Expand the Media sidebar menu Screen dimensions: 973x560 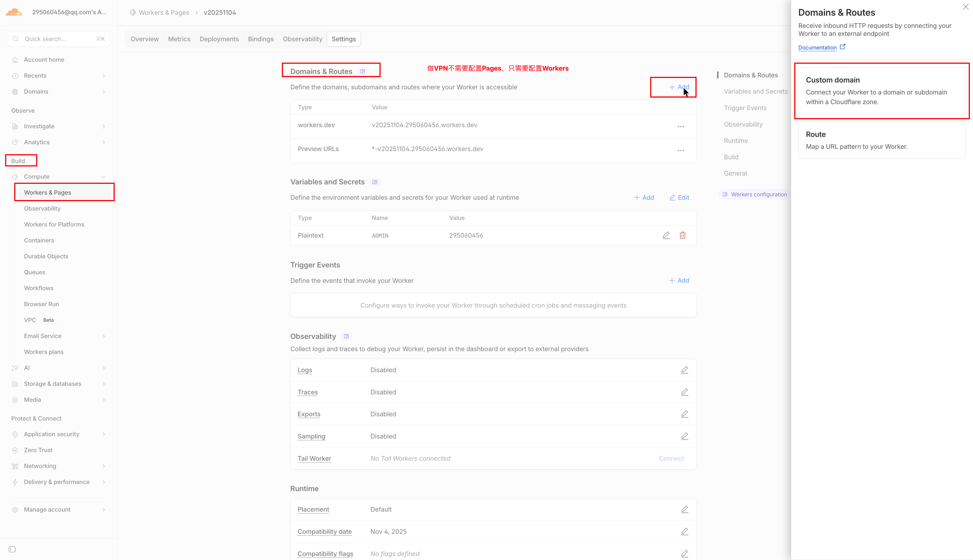point(104,400)
